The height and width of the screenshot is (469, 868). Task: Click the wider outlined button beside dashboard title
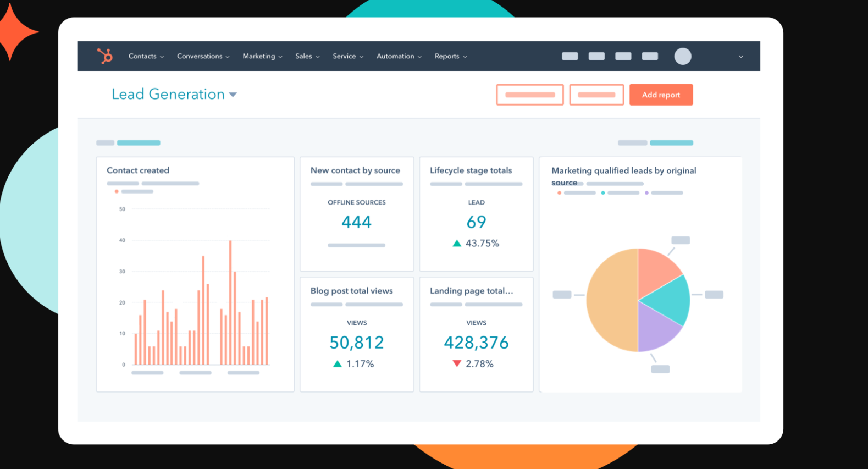click(x=530, y=95)
